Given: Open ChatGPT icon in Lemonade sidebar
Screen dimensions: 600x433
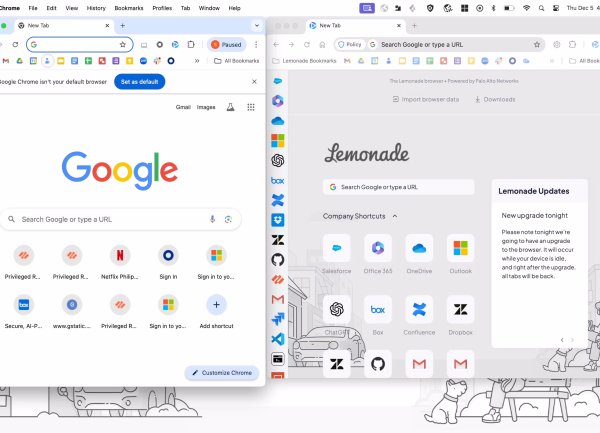Looking at the screenshot, I should [278, 161].
